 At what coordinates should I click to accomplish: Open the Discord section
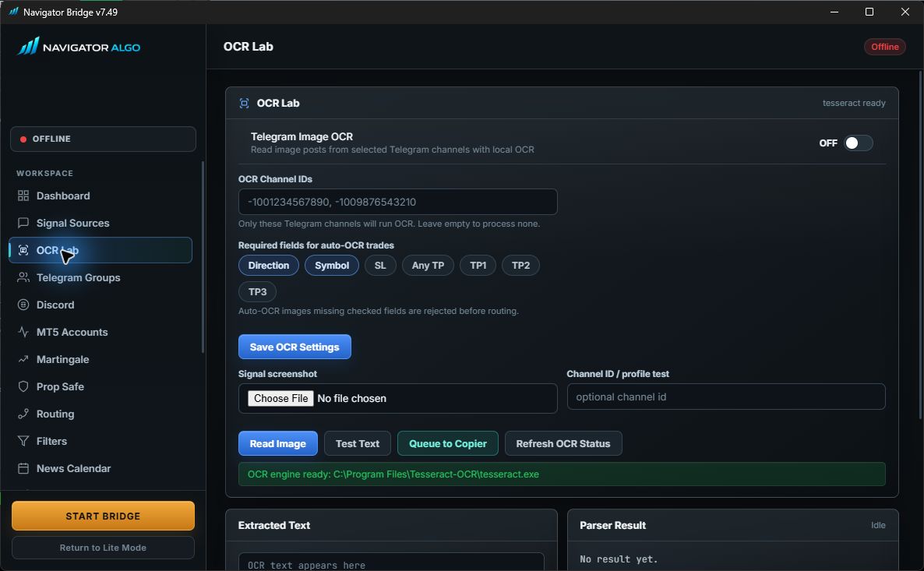click(x=101, y=305)
